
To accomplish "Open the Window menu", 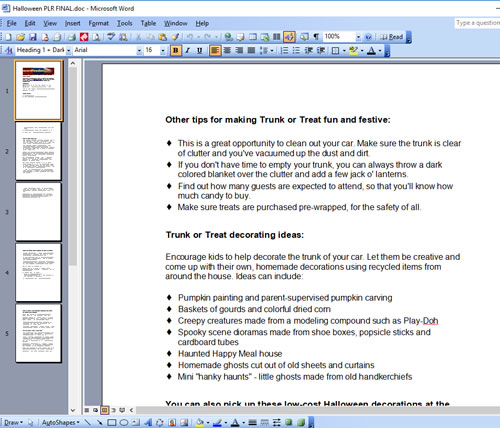I will click(175, 23).
